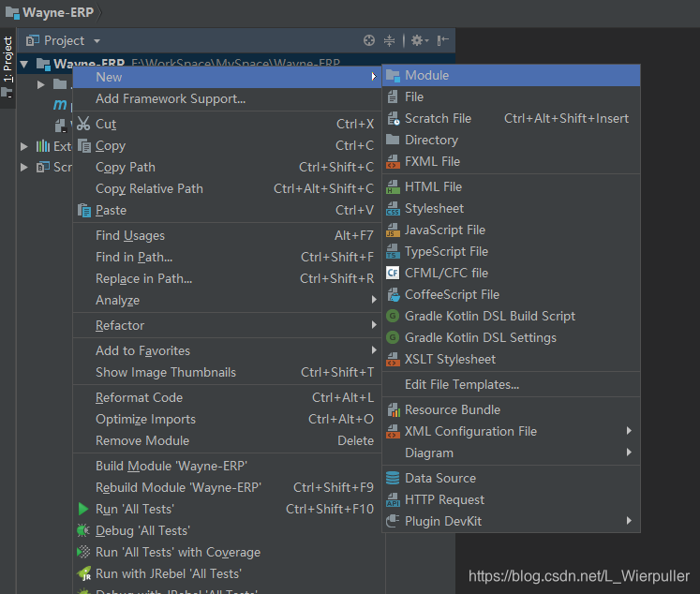Open the Project panel settings gear
Viewport: 700px width, 594px height.
419,40
